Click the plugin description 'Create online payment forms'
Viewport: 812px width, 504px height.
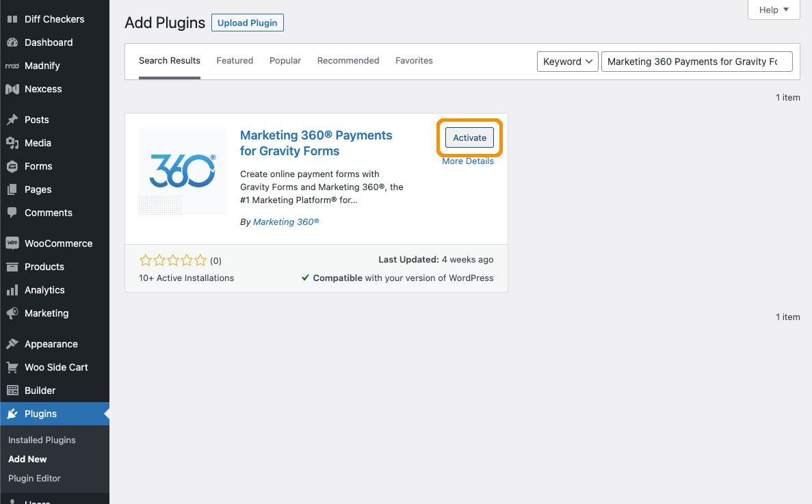pyautogui.click(x=322, y=187)
